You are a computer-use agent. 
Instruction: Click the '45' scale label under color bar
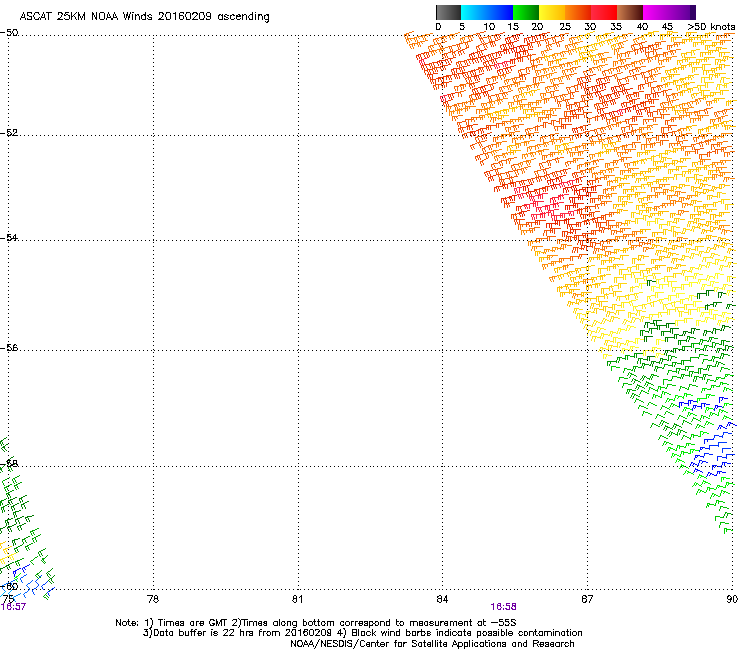pyautogui.click(x=667, y=27)
